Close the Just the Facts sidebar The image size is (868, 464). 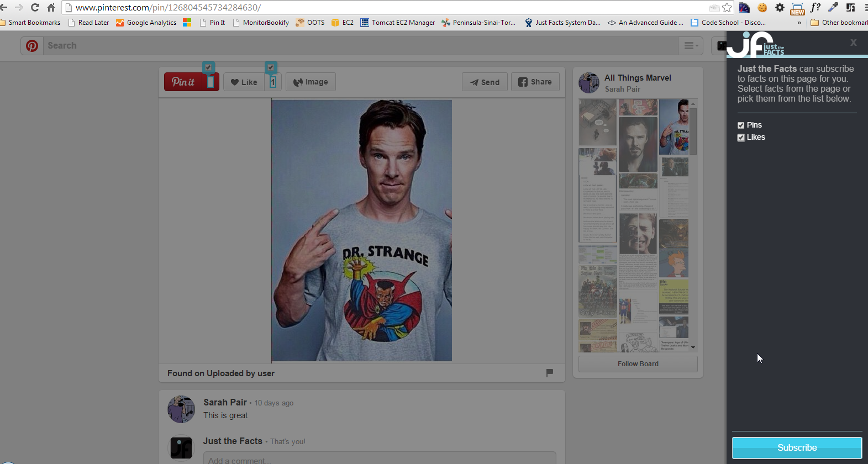[x=854, y=43]
